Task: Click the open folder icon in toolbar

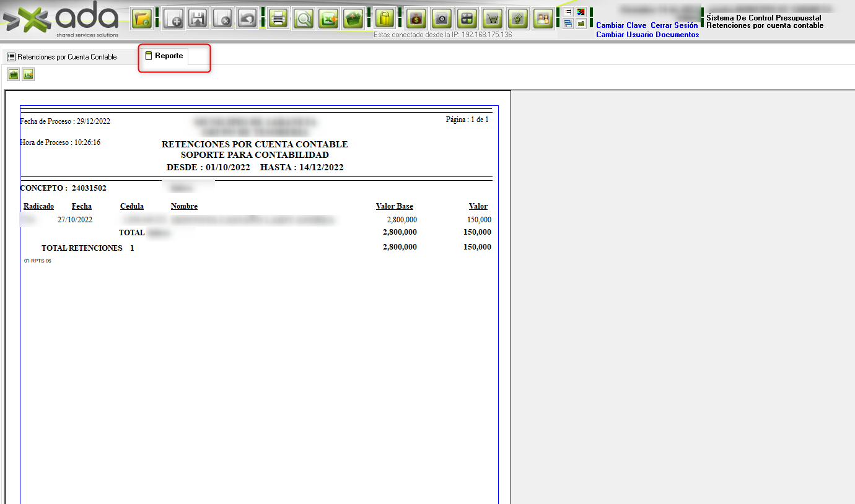Action: (x=142, y=19)
